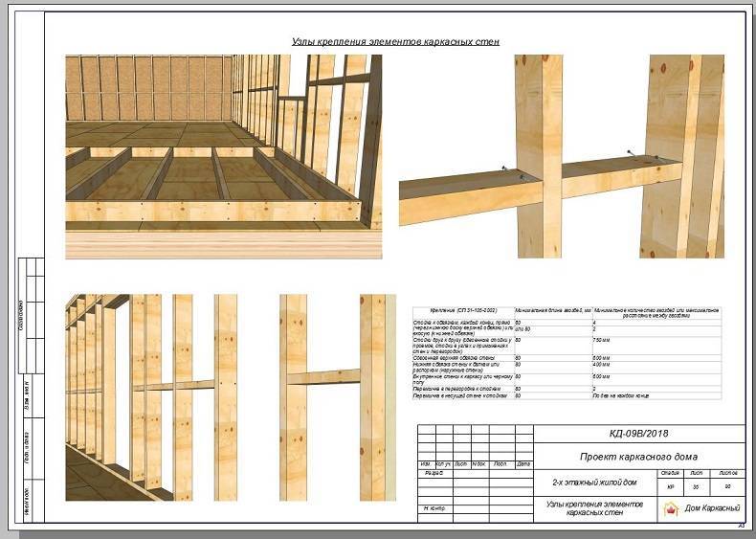Click the Дом Каркасный house logo icon
This screenshot has height=539, width=756.
click(671, 508)
